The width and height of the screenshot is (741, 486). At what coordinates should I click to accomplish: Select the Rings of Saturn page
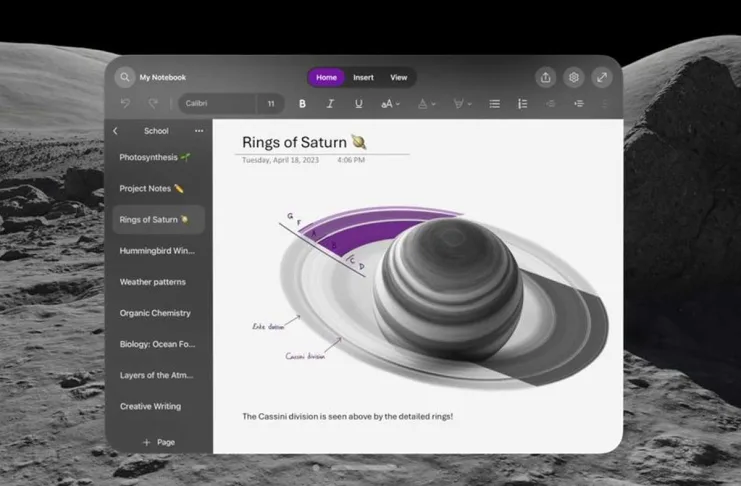[159, 219]
